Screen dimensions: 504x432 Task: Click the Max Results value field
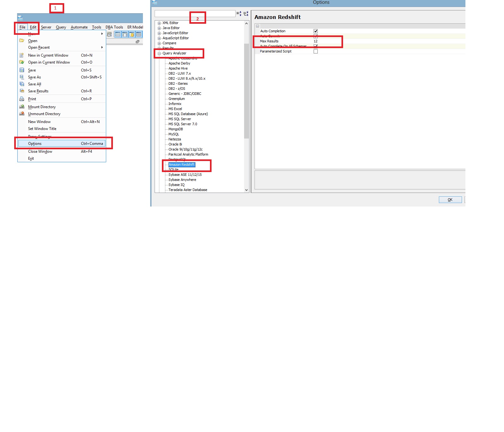pyautogui.click(x=389, y=41)
